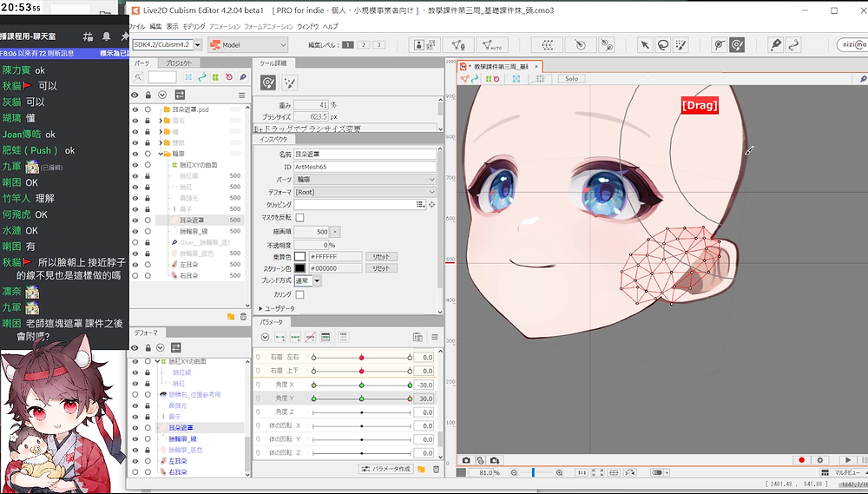Open the parts panel hamburger menu

click(x=242, y=96)
